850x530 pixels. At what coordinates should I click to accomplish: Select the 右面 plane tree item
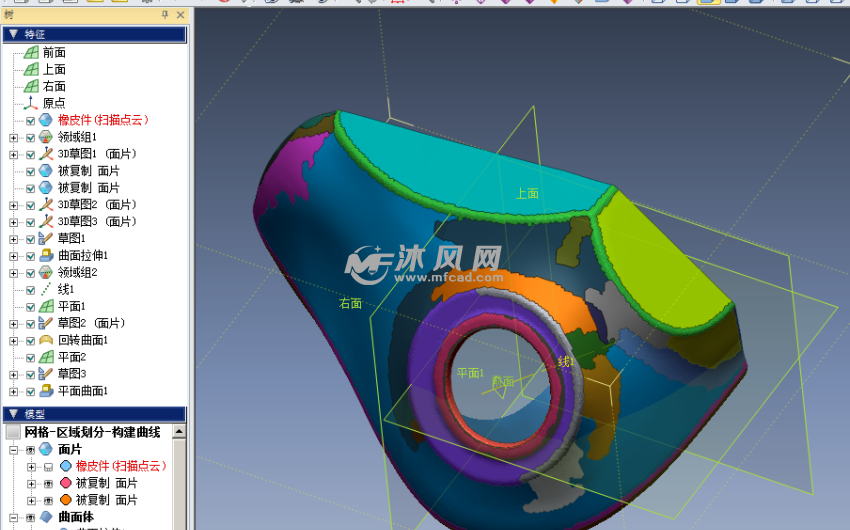tap(54, 86)
